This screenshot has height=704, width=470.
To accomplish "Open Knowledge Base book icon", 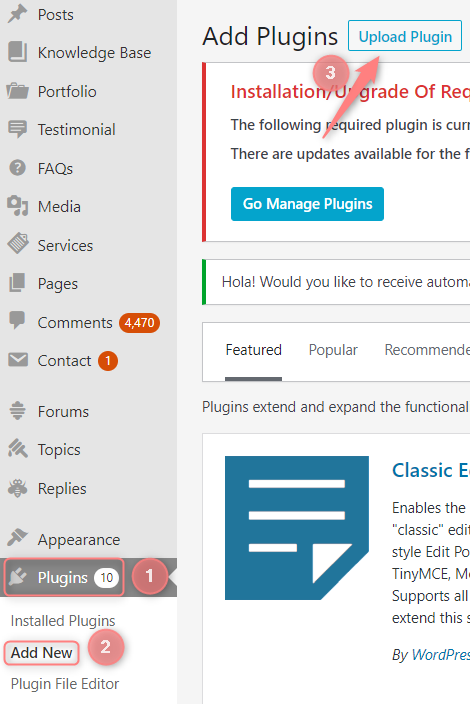I will click(x=18, y=52).
